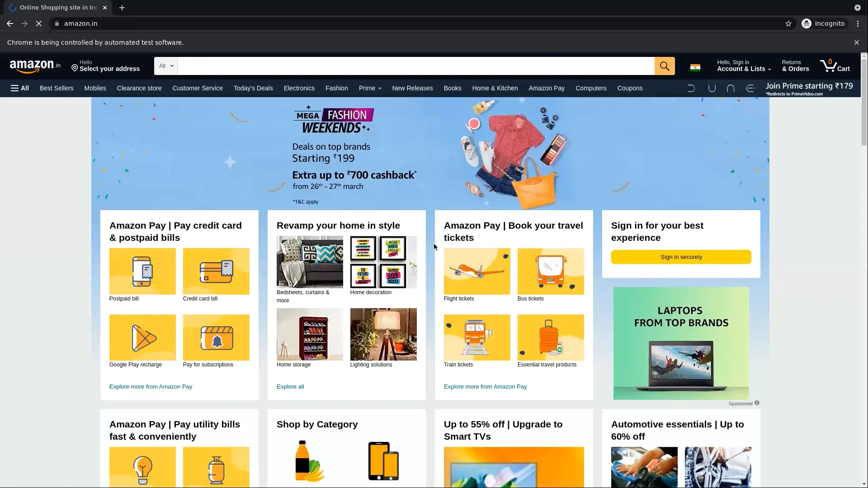Expand Account & Lists dropdown
The image size is (868, 488).
[x=744, y=66]
